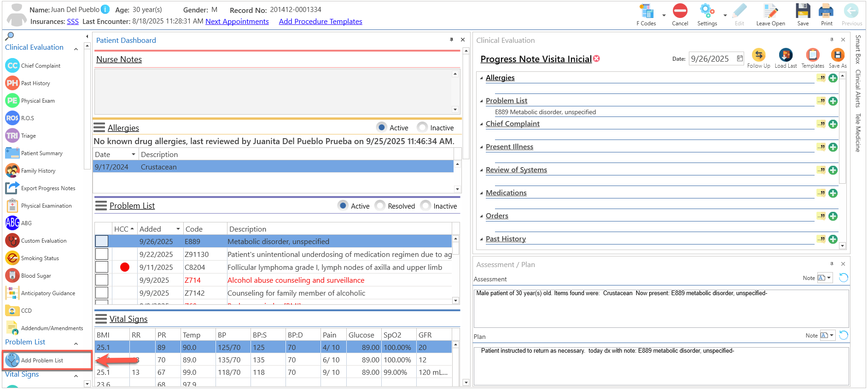Open the date picker calendar for 9/26/2025

tap(740, 58)
